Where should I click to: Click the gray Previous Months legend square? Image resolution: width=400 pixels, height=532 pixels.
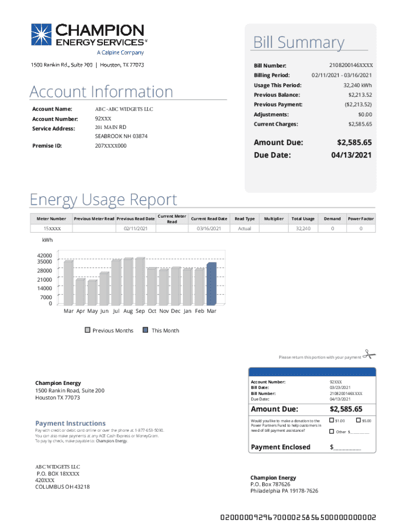click(x=88, y=330)
